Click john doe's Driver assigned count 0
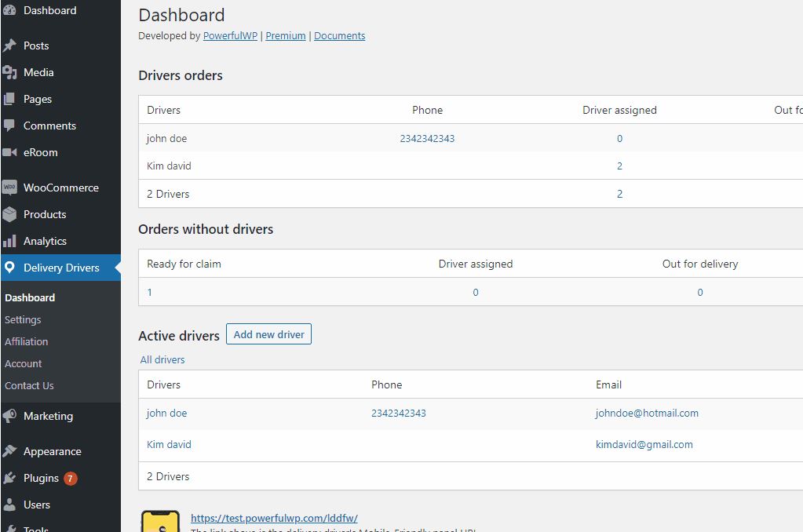The image size is (803, 532). point(619,138)
